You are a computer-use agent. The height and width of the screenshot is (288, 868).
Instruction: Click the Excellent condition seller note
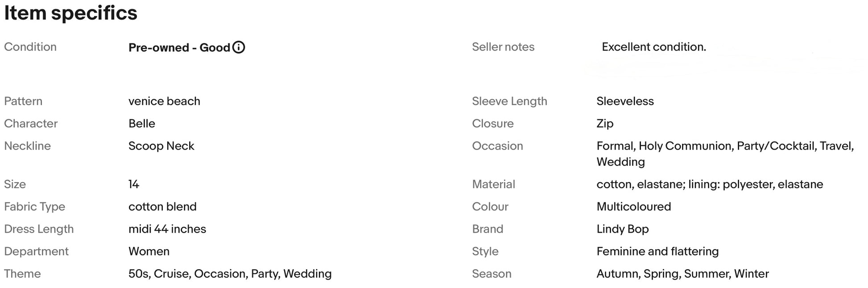coord(654,47)
